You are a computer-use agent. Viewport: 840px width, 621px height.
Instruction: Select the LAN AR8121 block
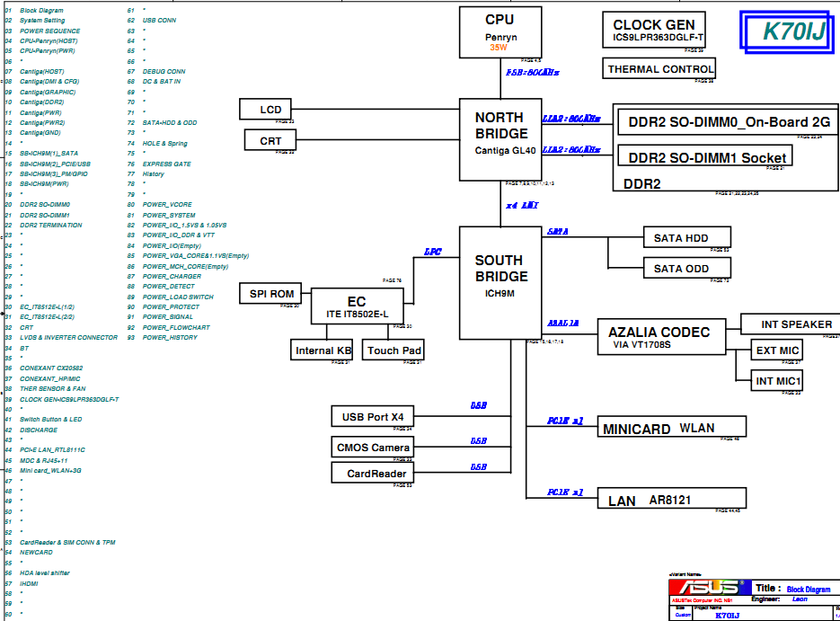[x=672, y=498]
